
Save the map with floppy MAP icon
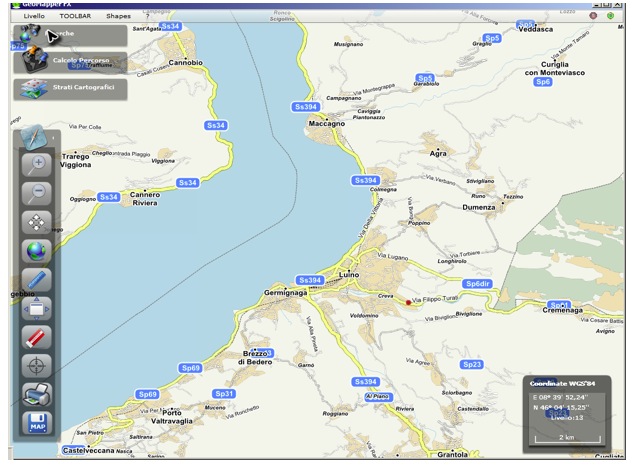pos(37,423)
